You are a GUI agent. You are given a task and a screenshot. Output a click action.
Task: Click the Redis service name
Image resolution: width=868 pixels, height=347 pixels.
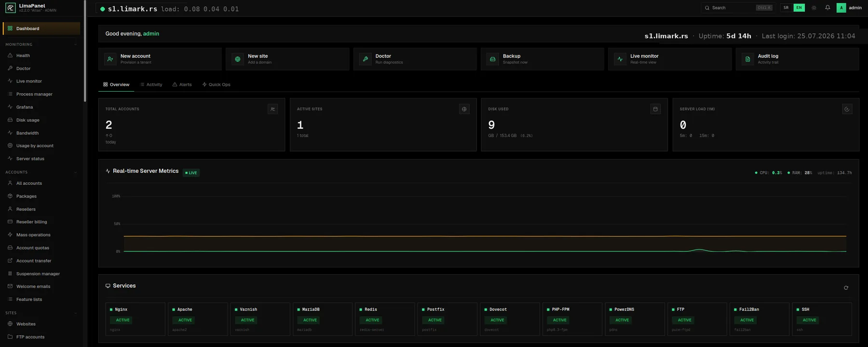coord(371,309)
